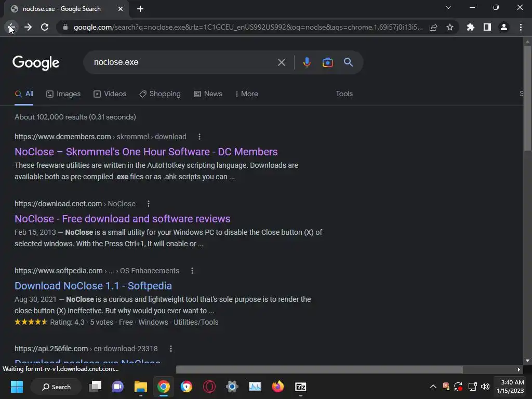Click the horizontal scrollbar thumb

(320, 369)
